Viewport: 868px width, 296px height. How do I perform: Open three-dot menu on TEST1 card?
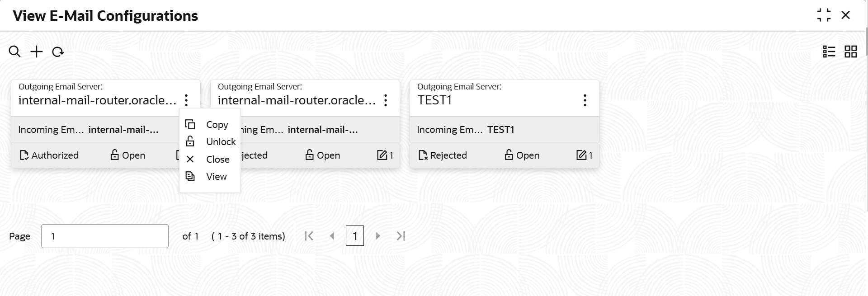[585, 100]
